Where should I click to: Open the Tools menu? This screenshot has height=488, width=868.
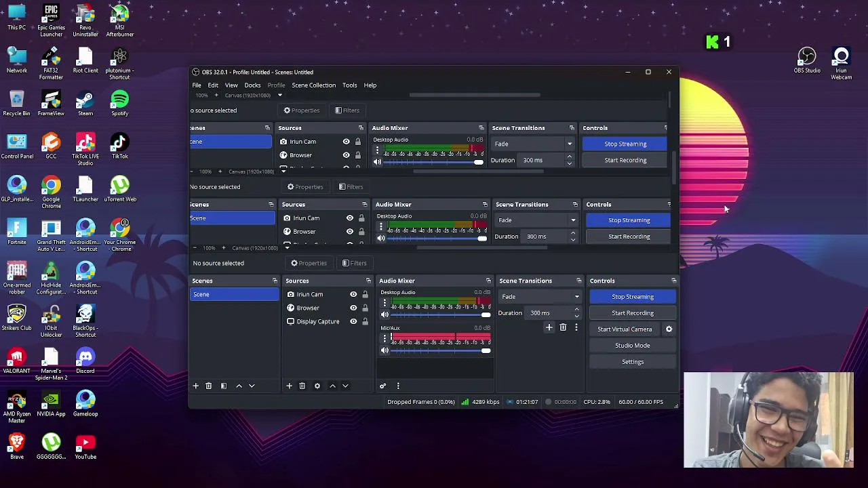[x=349, y=85]
